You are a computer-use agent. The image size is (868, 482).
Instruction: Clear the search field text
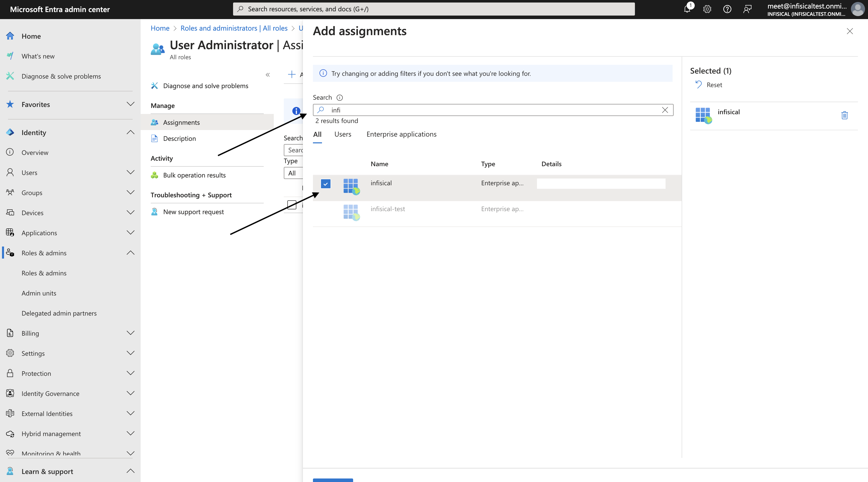pyautogui.click(x=665, y=110)
